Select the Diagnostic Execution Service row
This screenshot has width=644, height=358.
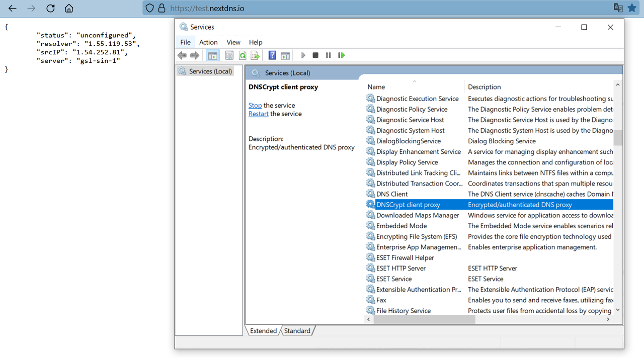click(x=489, y=99)
